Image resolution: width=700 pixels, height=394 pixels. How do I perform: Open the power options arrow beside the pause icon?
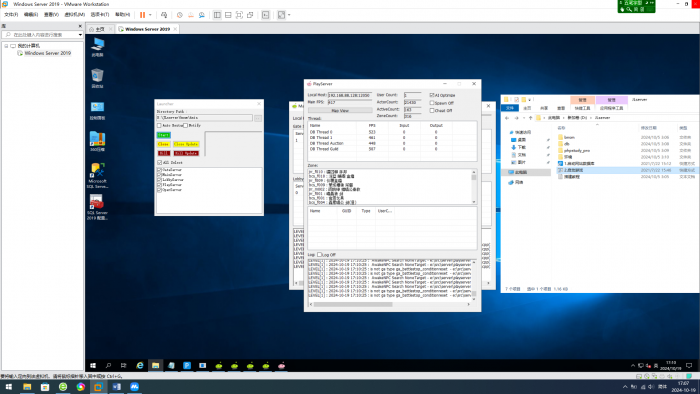coord(150,15)
